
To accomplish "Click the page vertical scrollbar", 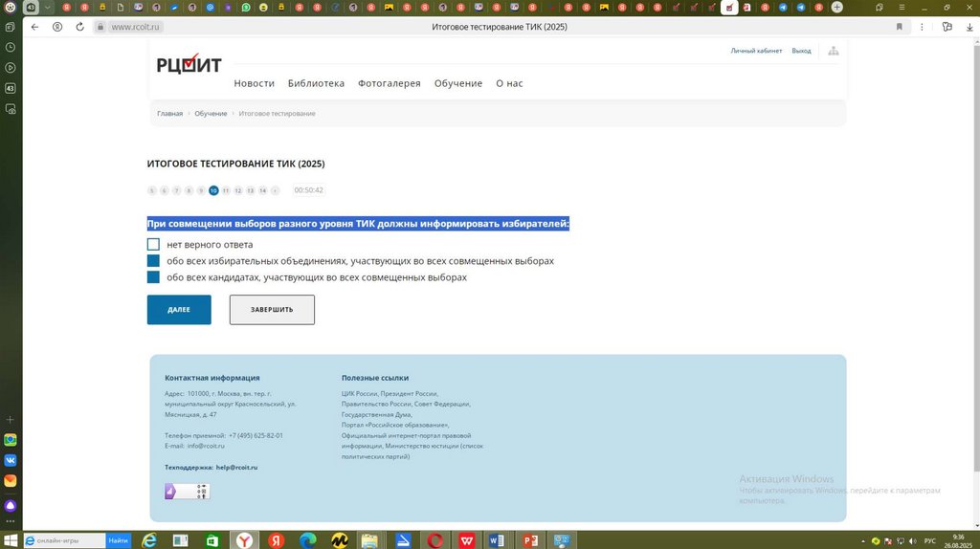I will 976,256.
